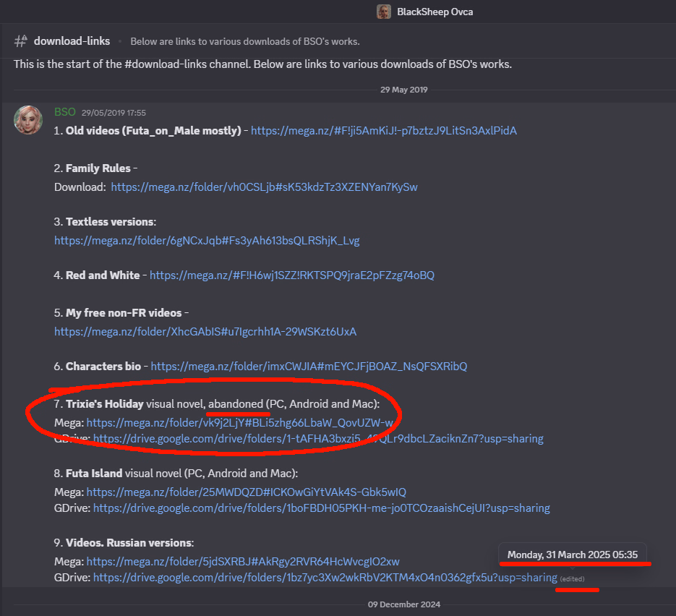Open the channel topic description text
The image size is (676, 616).
(x=244, y=41)
